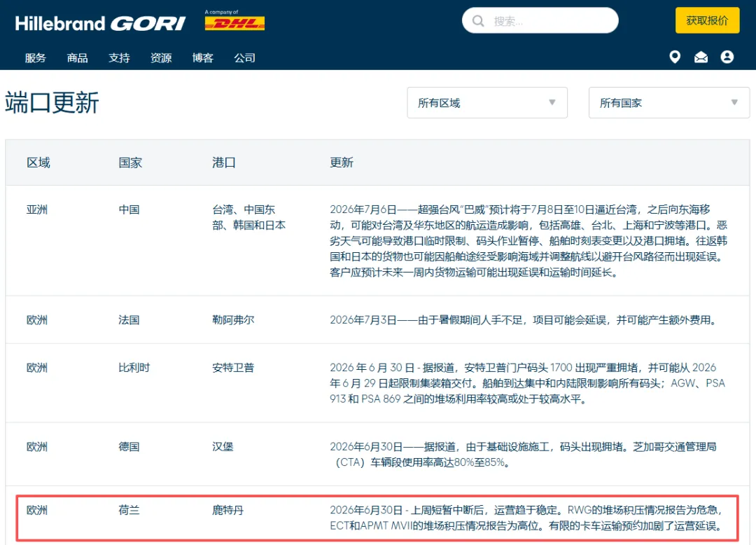The height and width of the screenshot is (545, 756).
Task: Click the 港口 column header
Action: (x=224, y=163)
